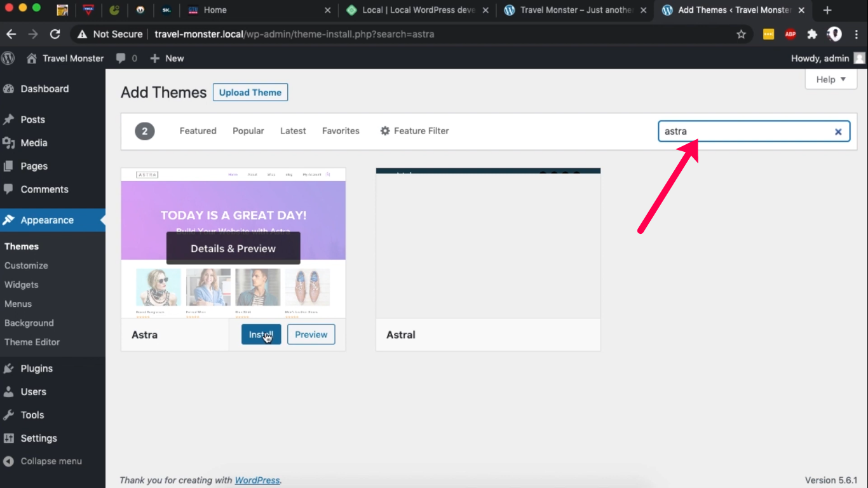Show Featured themes
868x488 pixels.
click(198, 131)
